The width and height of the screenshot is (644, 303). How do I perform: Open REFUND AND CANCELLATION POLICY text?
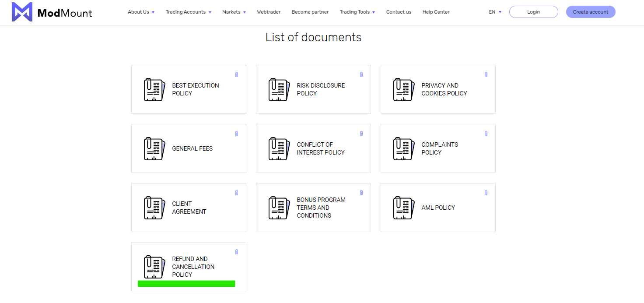click(x=193, y=267)
